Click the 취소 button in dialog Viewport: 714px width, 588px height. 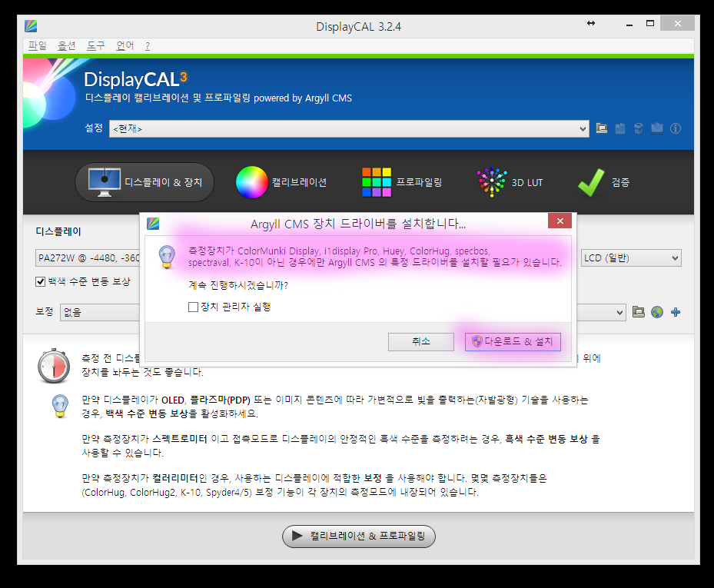click(420, 341)
